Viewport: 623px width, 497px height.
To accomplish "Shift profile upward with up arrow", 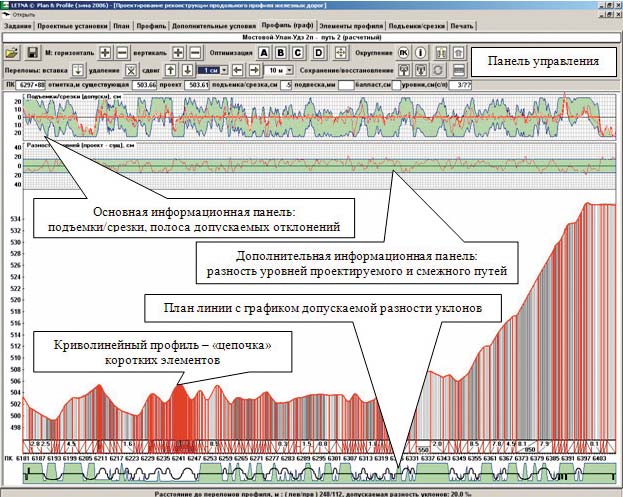I will tap(171, 71).
